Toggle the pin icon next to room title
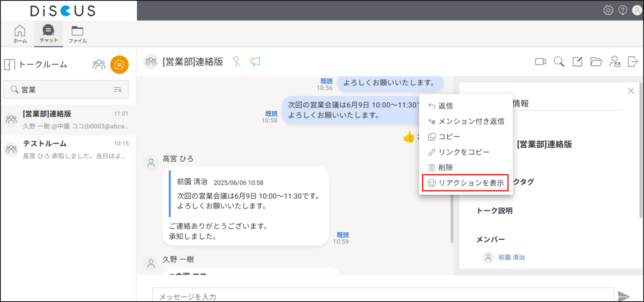The width and height of the screenshot is (644, 302). pyautogui.click(x=236, y=62)
